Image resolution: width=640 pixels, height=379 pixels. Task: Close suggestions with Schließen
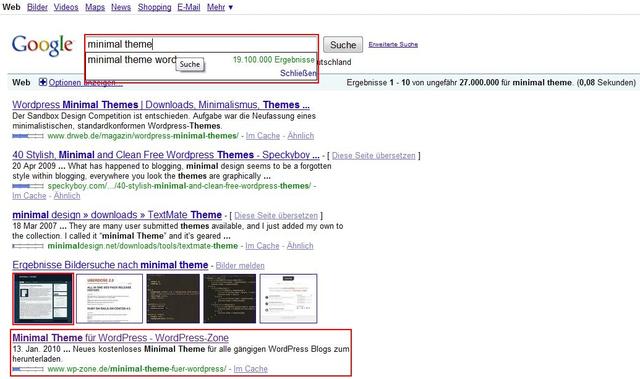tap(298, 73)
